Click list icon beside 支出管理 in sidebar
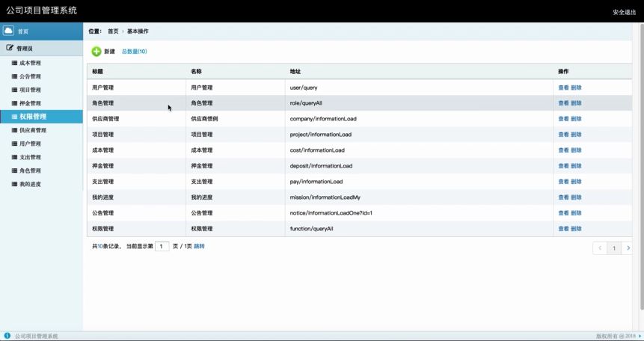The height and width of the screenshot is (341, 644). 14,157
